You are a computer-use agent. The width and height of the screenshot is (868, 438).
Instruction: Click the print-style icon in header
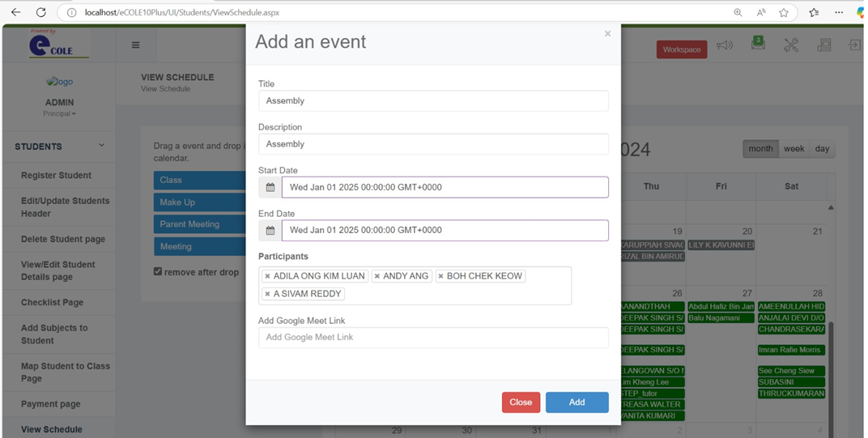(824, 45)
